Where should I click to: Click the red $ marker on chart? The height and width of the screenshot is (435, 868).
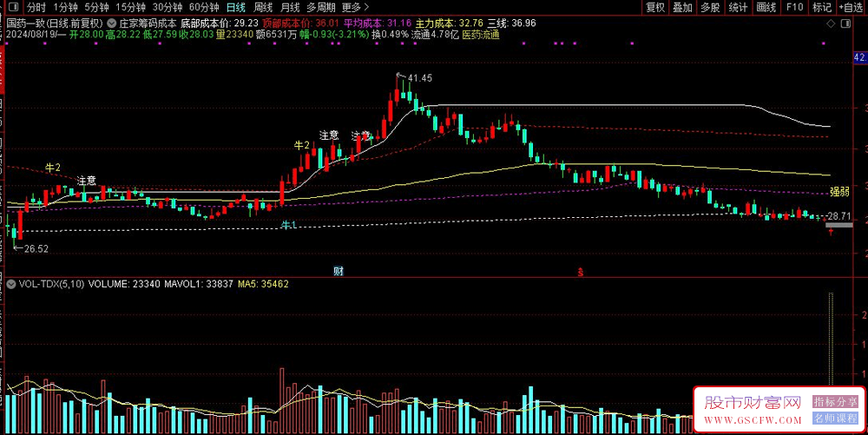[x=580, y=272]
